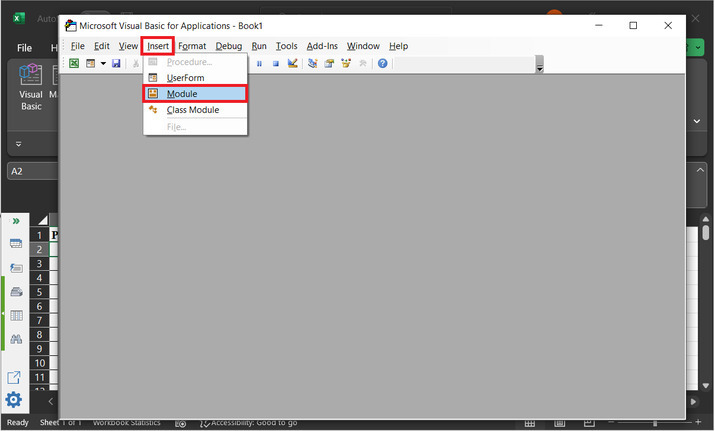This screenshot has width=715, height=431.
Task: Click the View Microsoft Excel toolbar icon
Action: (74, 63)
